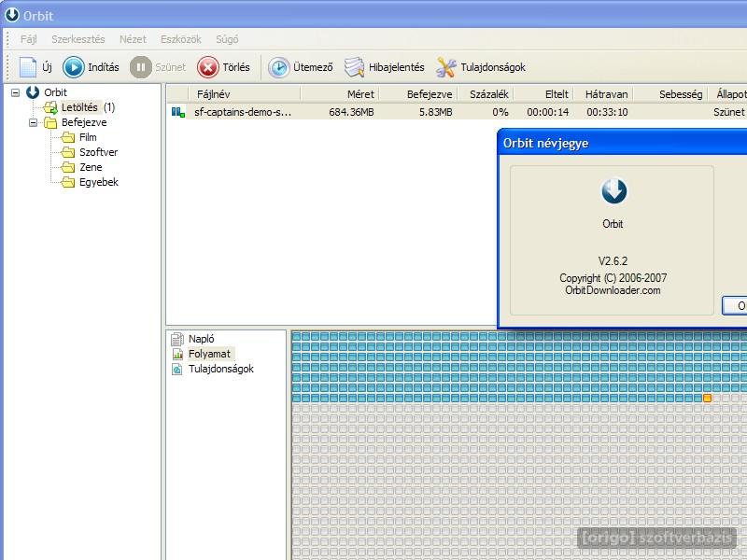Click the greyed Szünet pause icon

(141, 67)
